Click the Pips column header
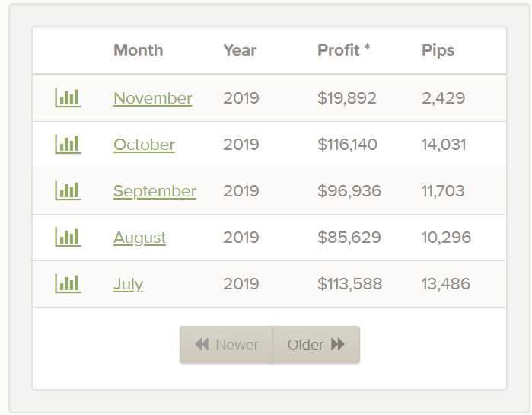This screenshot has width=532, height=415. pos(438,50)
